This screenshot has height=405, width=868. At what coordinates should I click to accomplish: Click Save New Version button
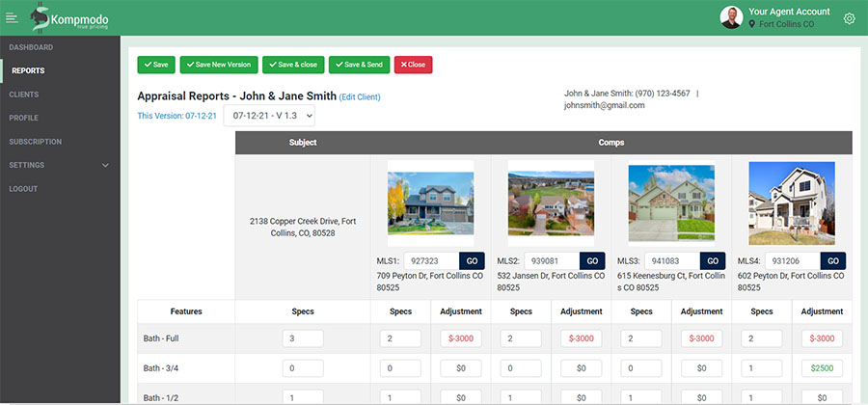[218, 65]
